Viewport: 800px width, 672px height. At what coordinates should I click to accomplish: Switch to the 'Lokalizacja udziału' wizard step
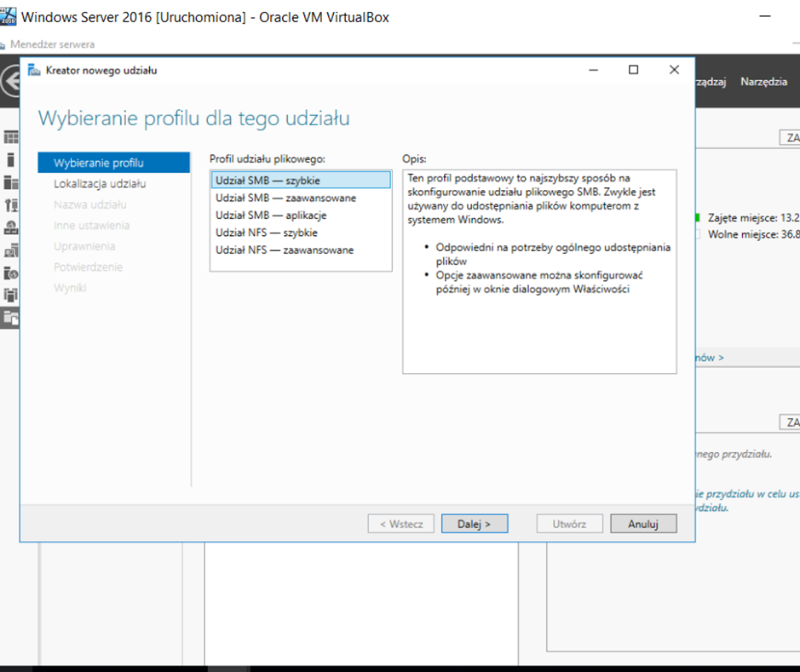(x=100, y=184)
